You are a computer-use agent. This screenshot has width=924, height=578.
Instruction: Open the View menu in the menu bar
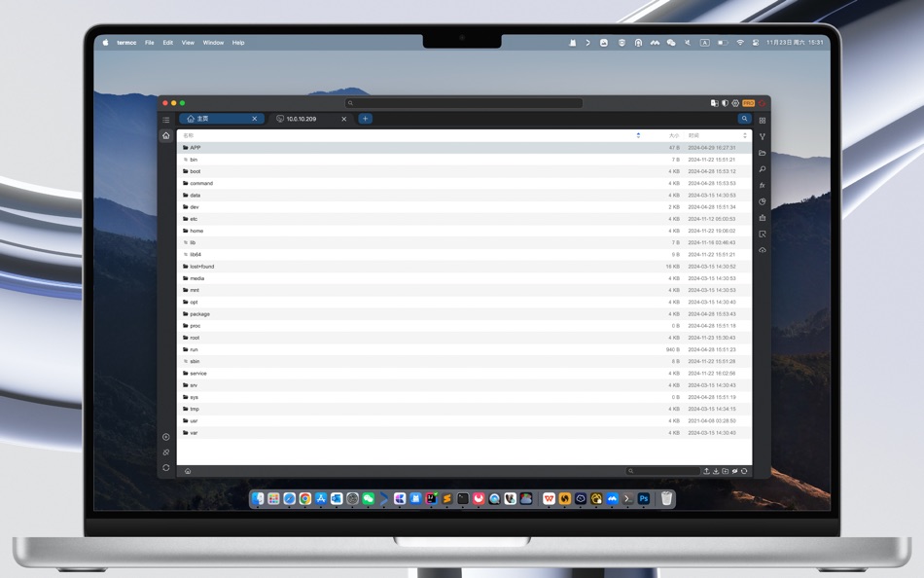188,42
